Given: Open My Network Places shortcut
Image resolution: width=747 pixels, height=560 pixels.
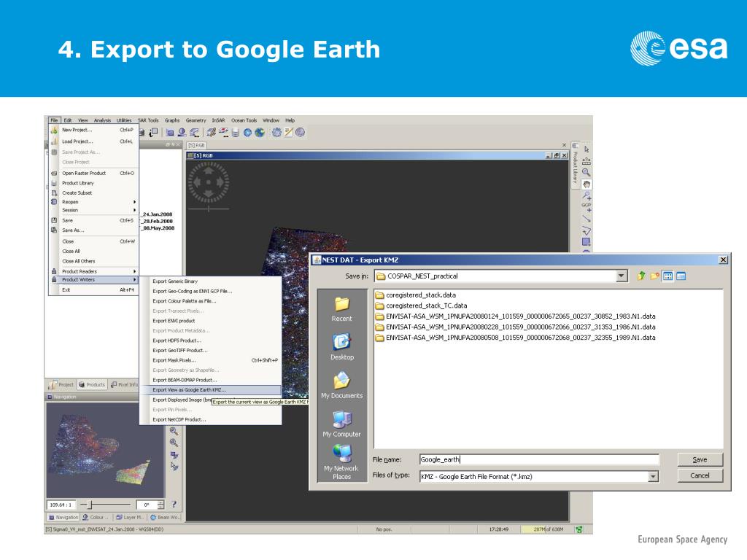Looking at the screenshot, I should tap(341, 462).
